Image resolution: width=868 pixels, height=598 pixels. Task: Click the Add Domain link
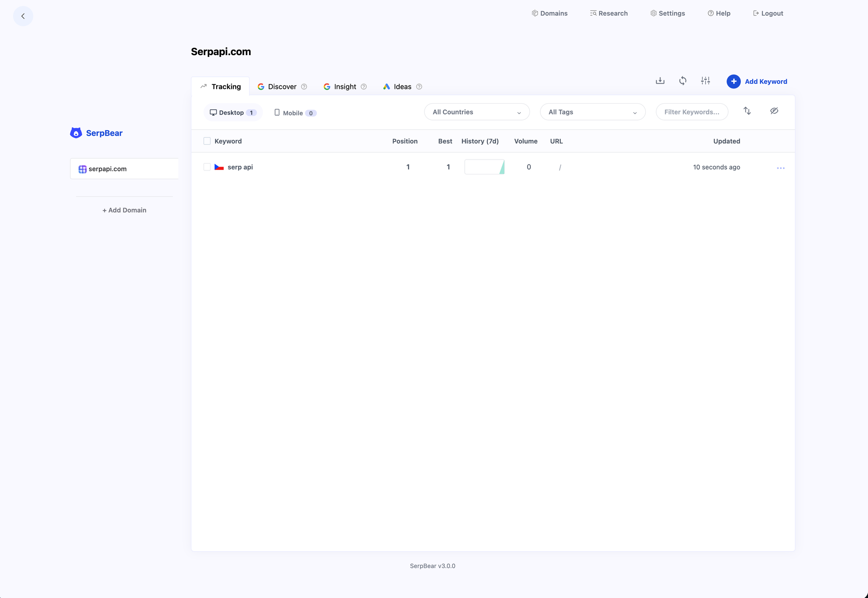coord(125,210)
